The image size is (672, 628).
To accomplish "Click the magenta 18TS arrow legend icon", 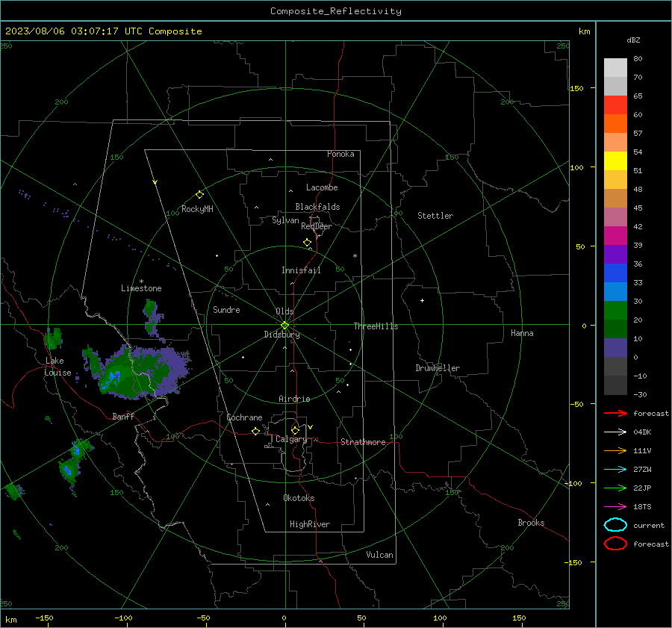I will 615,507.
